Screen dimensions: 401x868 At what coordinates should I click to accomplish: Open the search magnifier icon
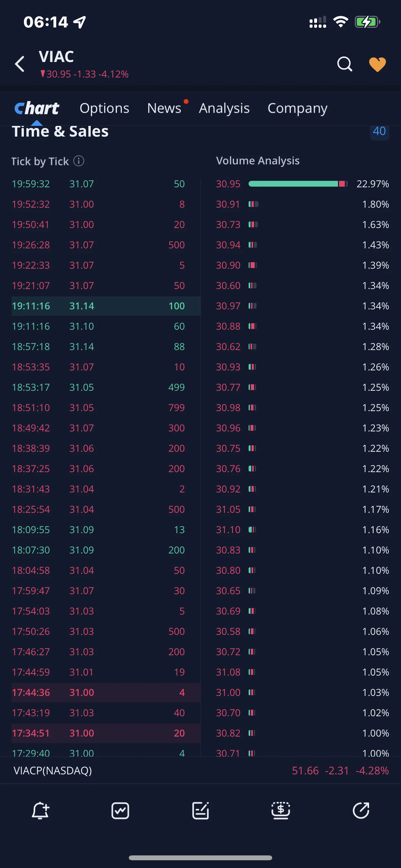pyautogui.click(x=344, y=64)
